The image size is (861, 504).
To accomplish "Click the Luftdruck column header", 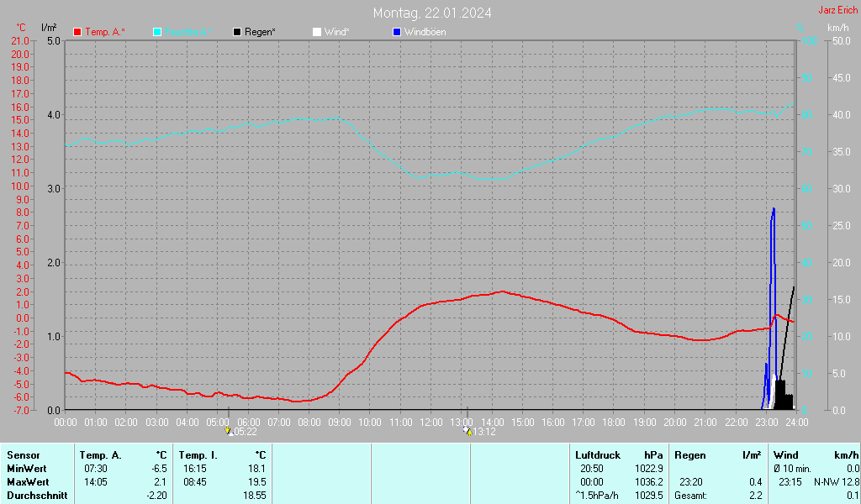I will (x=598, y=454).
